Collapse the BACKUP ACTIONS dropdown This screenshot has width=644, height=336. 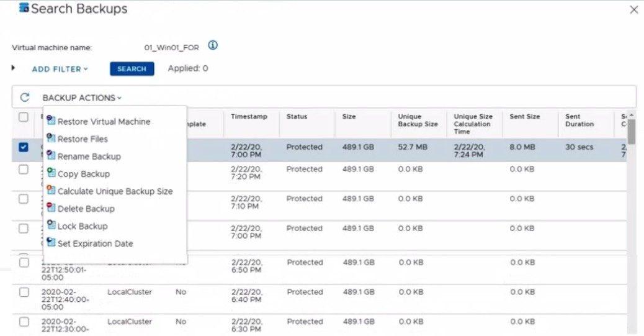[x=82, y=98]
